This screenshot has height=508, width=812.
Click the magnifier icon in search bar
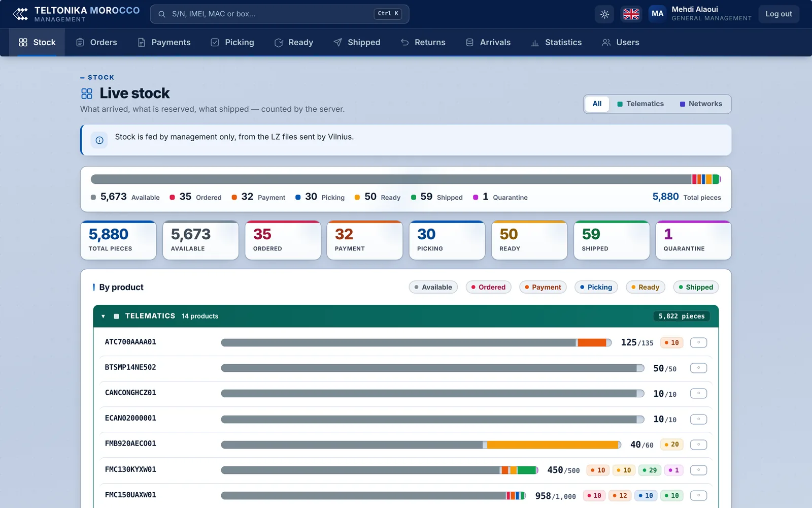[162, 14]
